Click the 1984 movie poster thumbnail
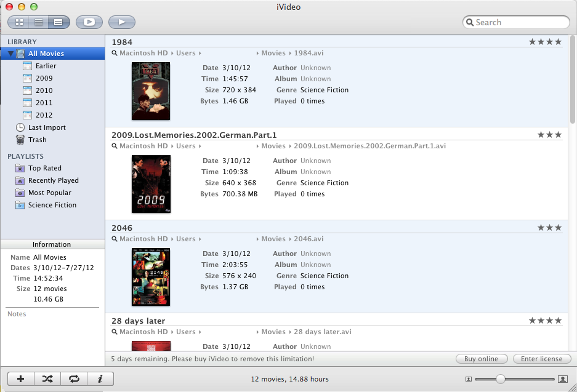Viewport: 577px width, 392px height. (151, 91)
